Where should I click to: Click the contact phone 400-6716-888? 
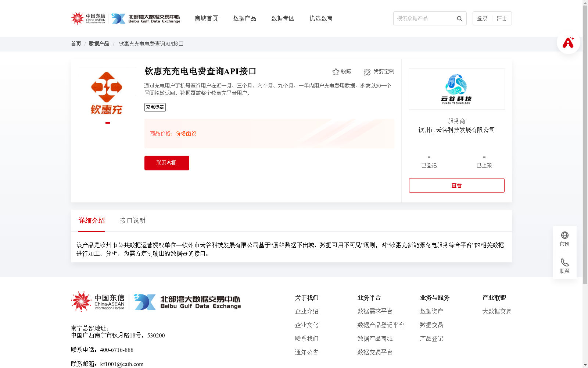tap(116, 350)
